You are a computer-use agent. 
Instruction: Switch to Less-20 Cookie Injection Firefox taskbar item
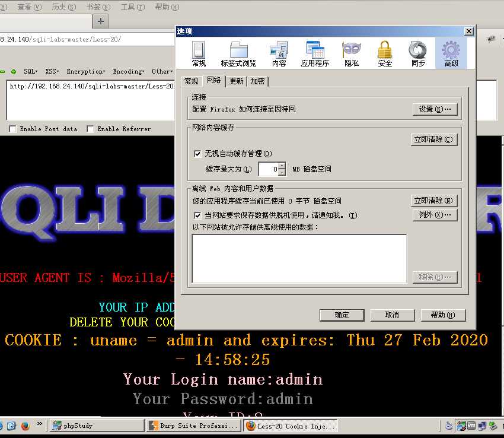tap(291, 426)
